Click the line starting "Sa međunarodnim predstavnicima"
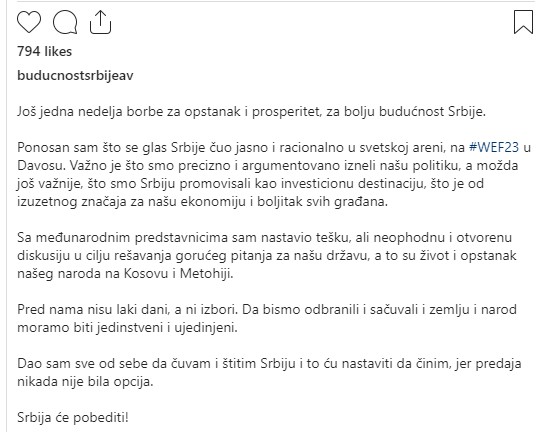This screenshot has height=432, width=543. (x=265, y=238)
